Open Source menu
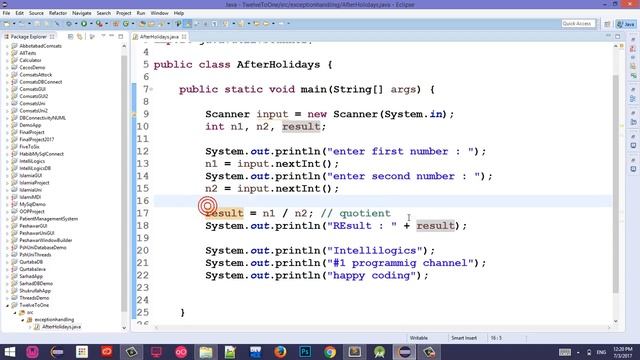Image resolution: width=640 pixels, height=360 pixels. click(36, 13)
